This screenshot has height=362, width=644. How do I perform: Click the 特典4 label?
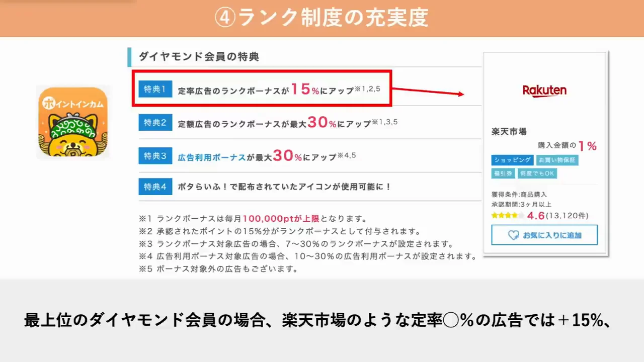click(155, 187)
